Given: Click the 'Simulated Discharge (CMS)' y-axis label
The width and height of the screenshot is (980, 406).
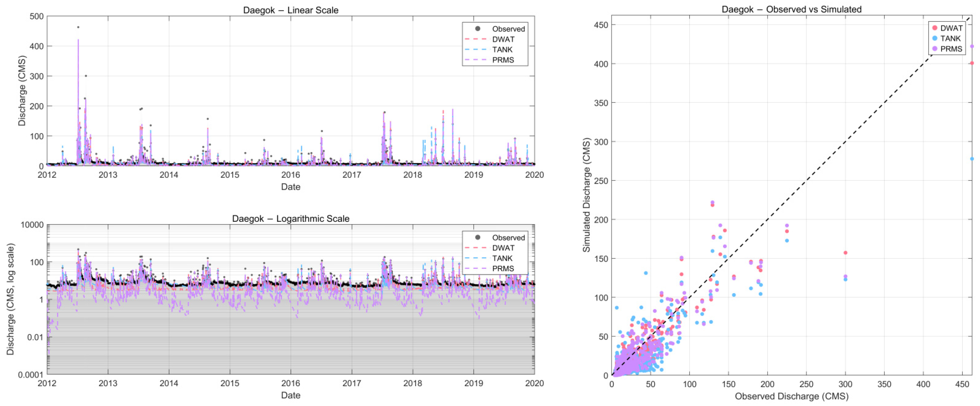Looking at the screenshot, I should [586, 195].
